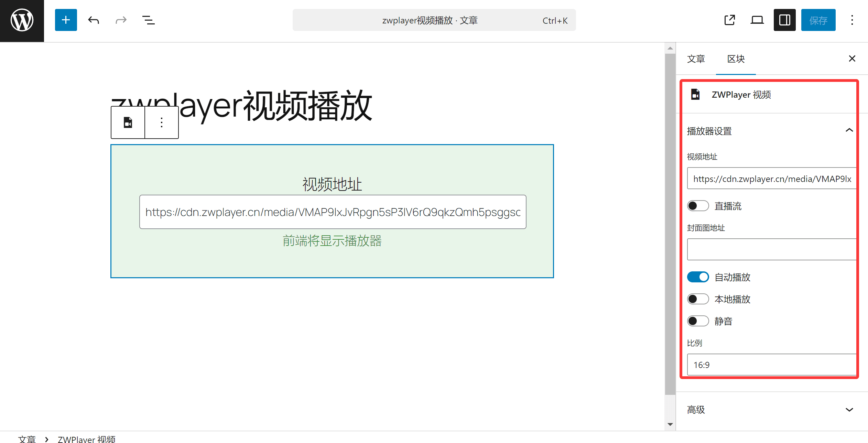Open the document overview list icon
Screen dimensions: 868x443
coord(148,20)
